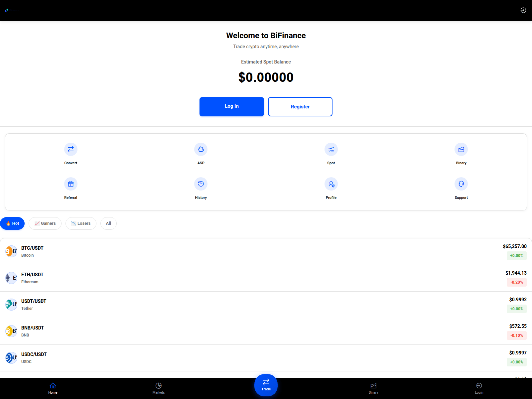This screenshot has height=399, width=532.
Task: Click the $572.55 BNB price
Action: tap(518, 326)
